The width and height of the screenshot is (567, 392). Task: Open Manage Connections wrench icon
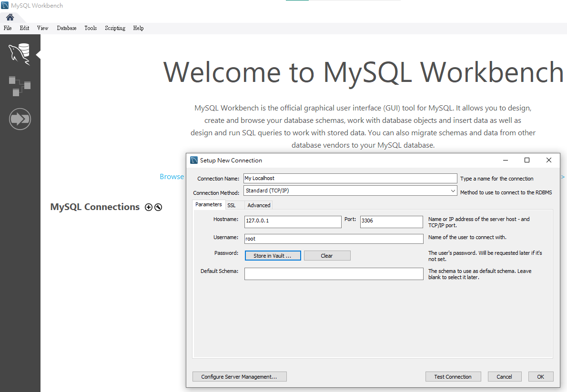(158, 207)
